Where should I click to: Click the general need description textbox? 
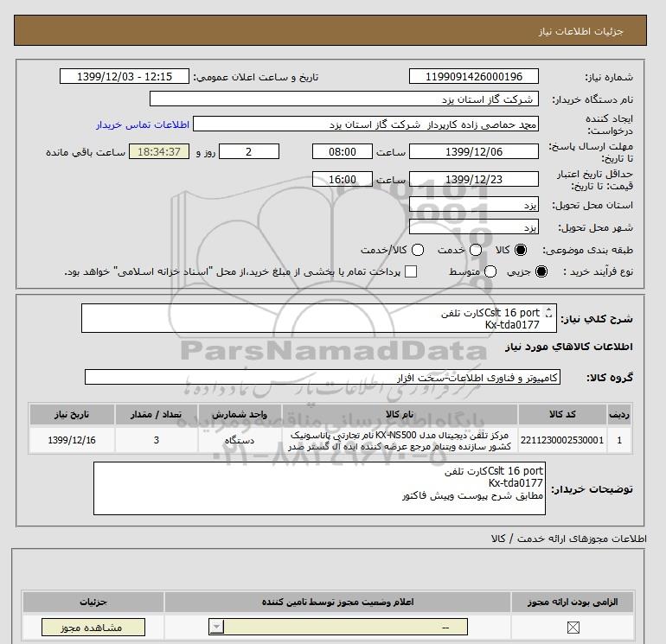coord(318,318)
